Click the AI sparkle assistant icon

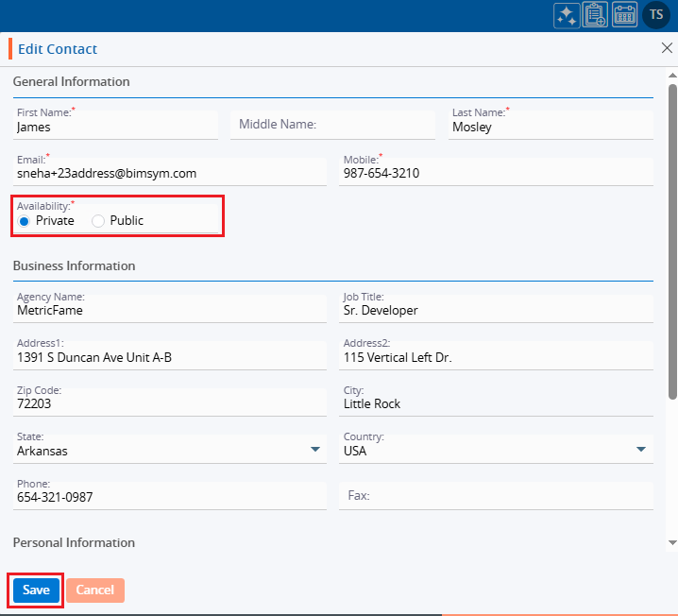pyautogui.click(x=567, y=15)
